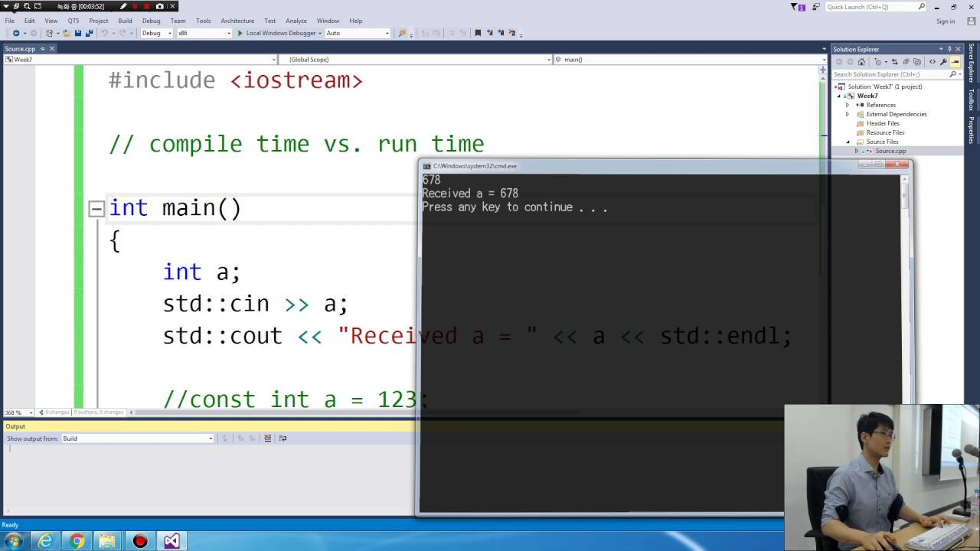Expand the References node

click(x=848, y=105)
